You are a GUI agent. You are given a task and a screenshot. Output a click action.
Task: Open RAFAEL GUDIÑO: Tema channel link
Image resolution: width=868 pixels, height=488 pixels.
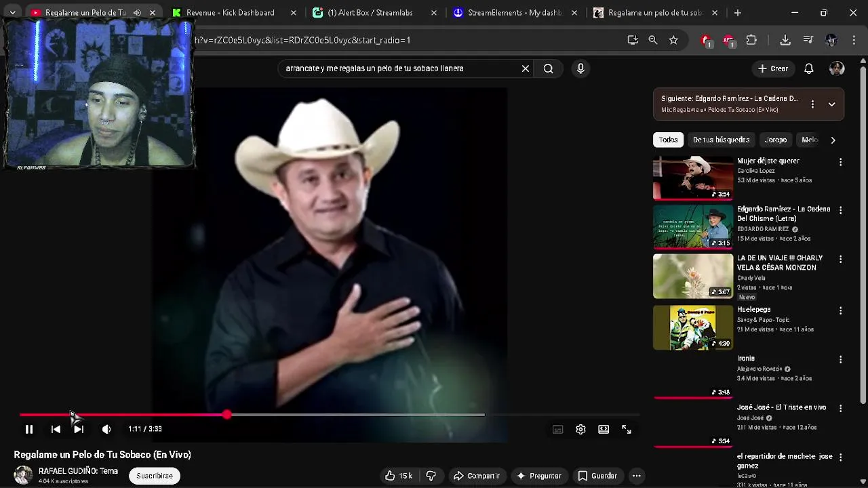coord(78,471)
